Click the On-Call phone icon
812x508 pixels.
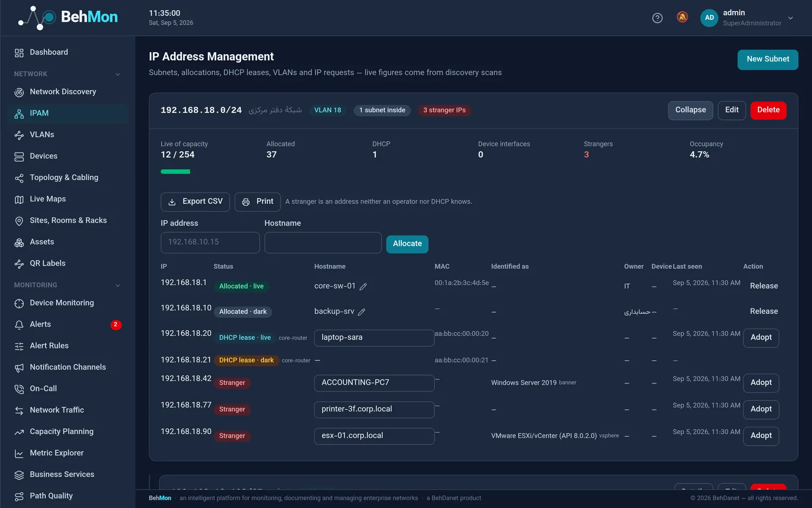(19, 389)
